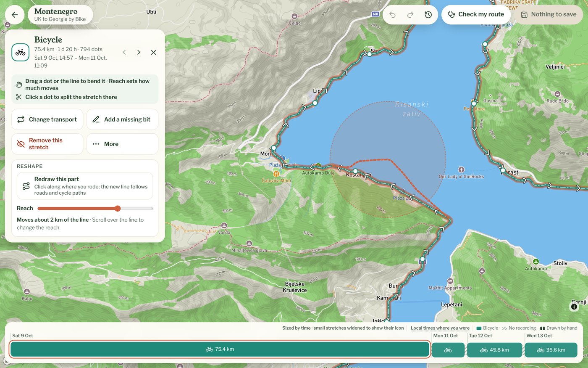Click the Check my route button

(476, 14)
